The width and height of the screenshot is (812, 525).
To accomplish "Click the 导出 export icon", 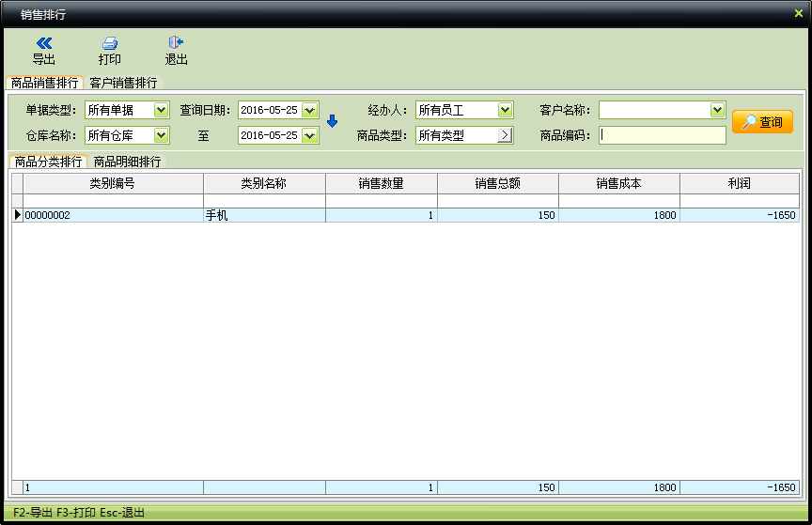I will coord(44,43).
